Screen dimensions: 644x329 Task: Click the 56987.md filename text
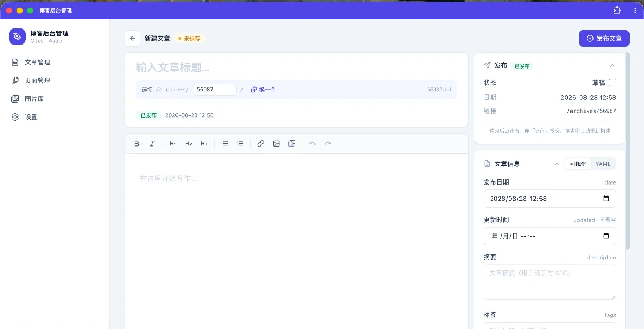coord(439,90)
